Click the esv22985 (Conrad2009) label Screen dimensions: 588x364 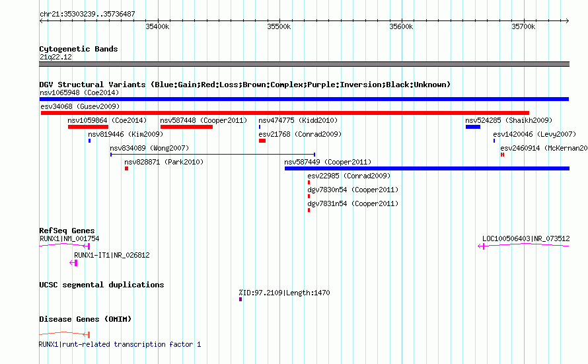coord(349,176)
